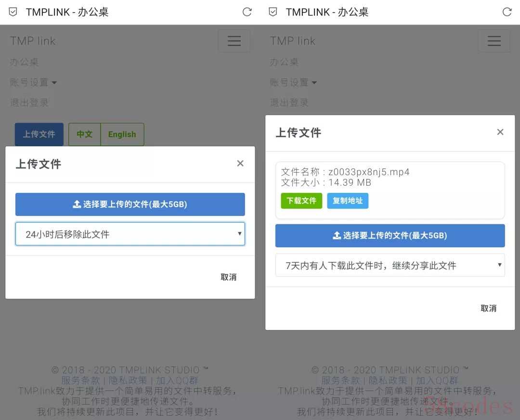
Task: Click 退出登录 on the right screen
Action: tap(289, 102)
